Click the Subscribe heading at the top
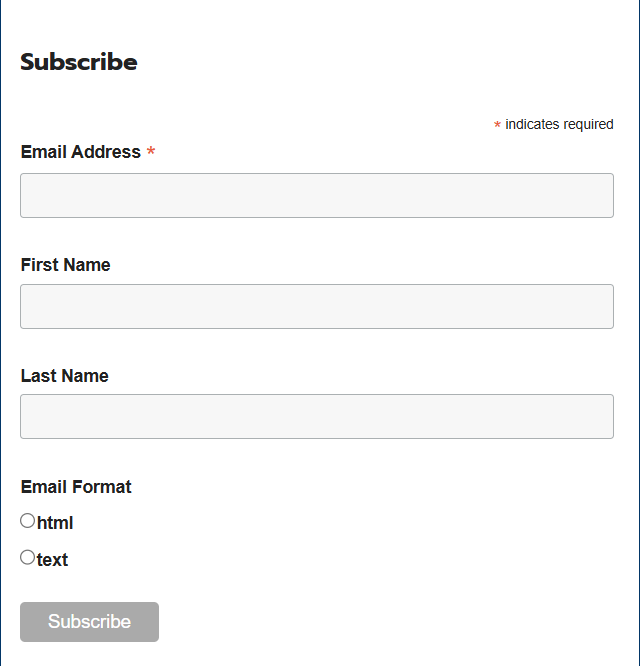Viewport: 640px width, 666px height. 78,62
